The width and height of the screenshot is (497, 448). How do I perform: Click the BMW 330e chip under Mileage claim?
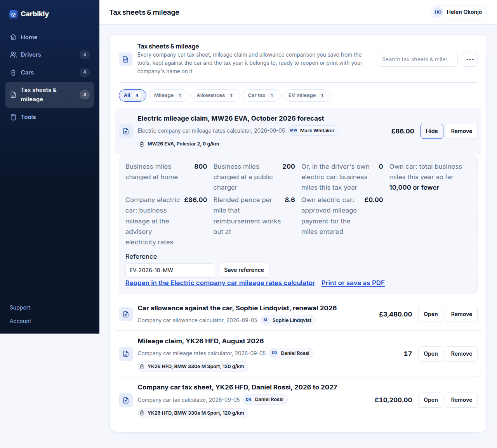coord(193,367)
